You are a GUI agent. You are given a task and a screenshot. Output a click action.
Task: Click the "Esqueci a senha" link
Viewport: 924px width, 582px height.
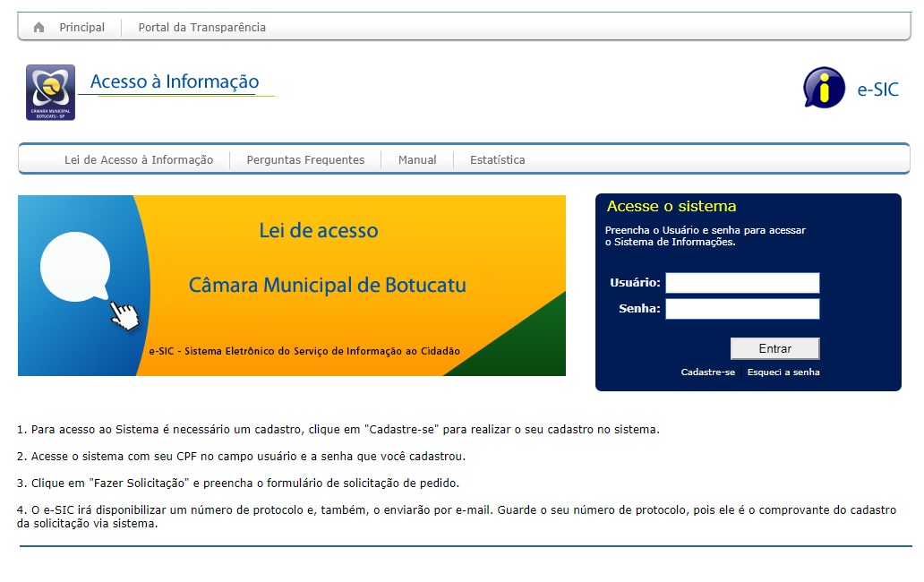[784, 370]
